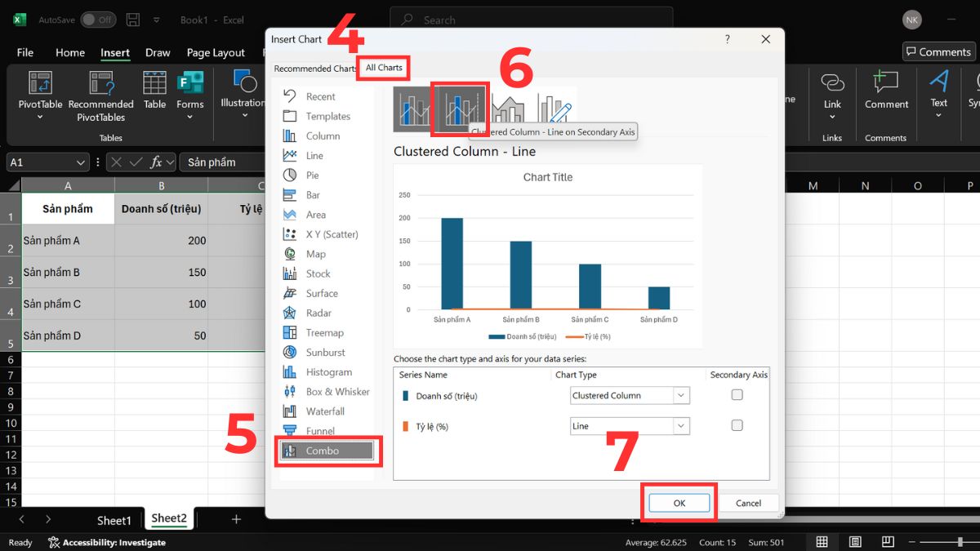Open the Insert Chart help question mark
This screenshot has width=980, height=551.
click(727, 39)
